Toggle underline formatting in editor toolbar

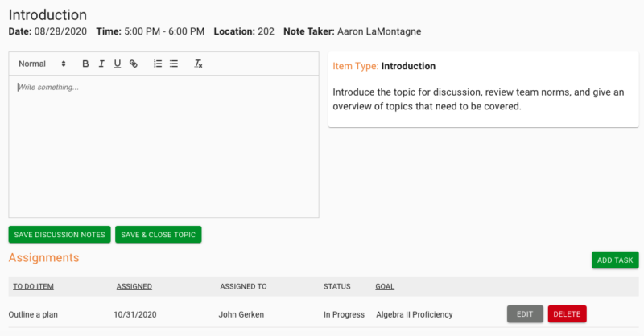pyautogui.click(x=118, y=64)
